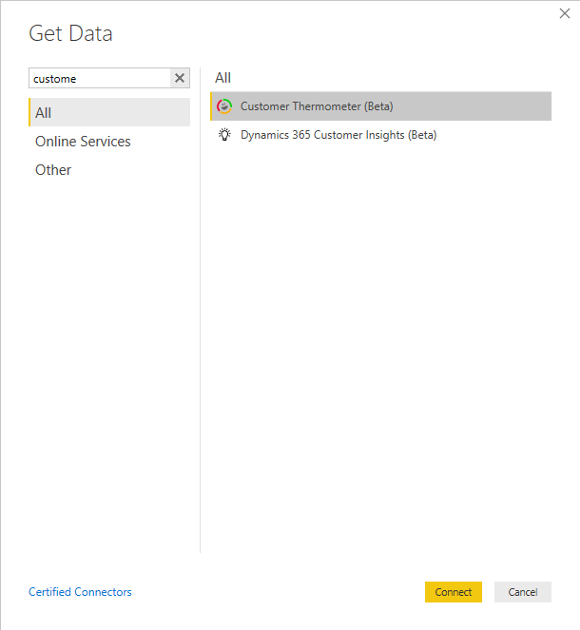Cancel the Get Data dialog
Viewport: 580px width, 630px height.
click(x=523, y=592)
